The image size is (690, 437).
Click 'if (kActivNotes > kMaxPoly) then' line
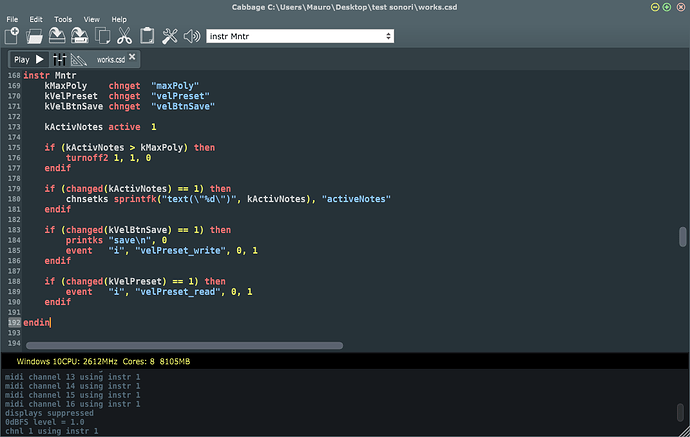click(x=129, y=147)
